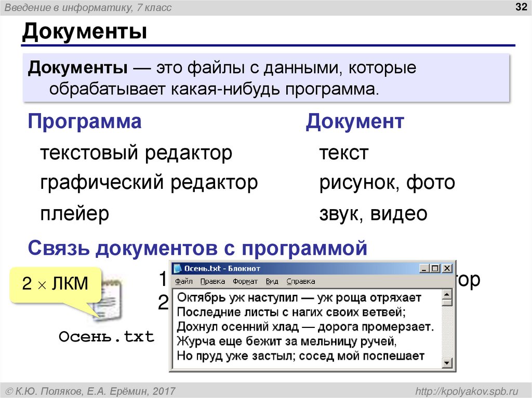Click the scrollbar up arrow in Notepad
Screen dimensions: 532x398
(447, 294)
